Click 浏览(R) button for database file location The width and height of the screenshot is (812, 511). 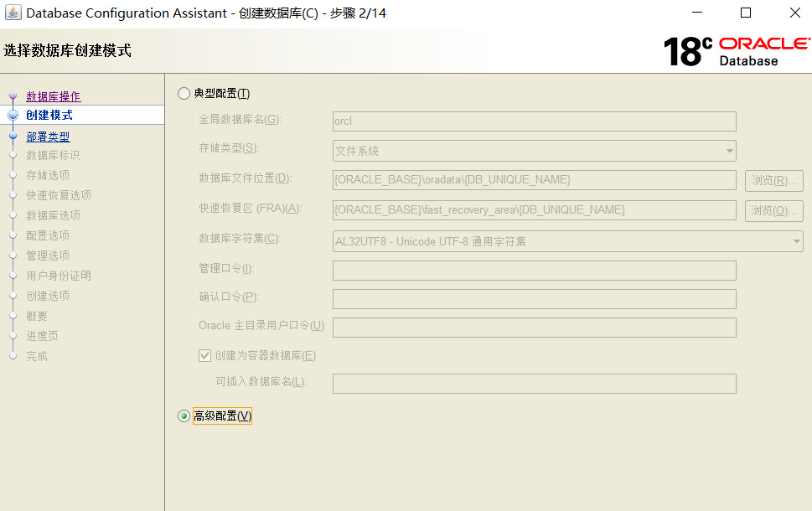(x=774, y=180)
